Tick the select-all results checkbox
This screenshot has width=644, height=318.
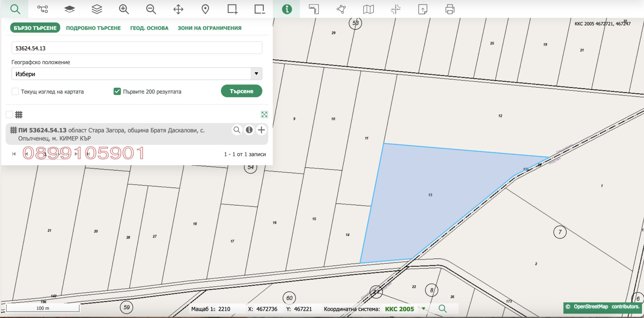9,114
